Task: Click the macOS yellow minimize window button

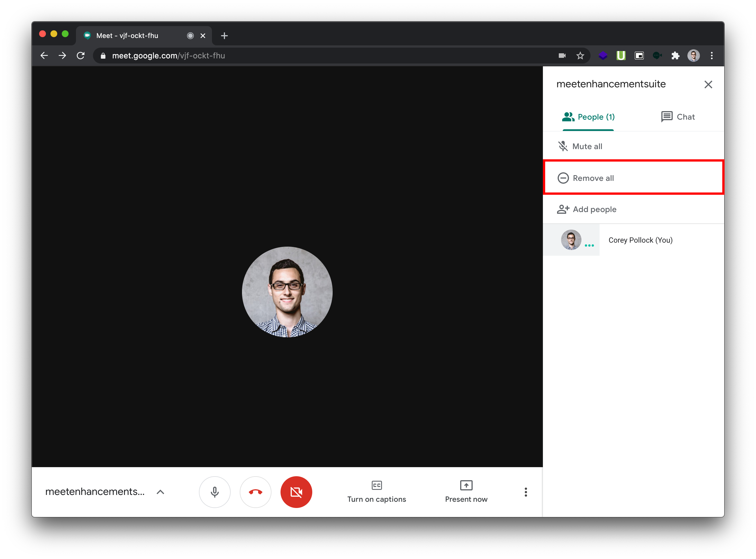Action: tap(54, 34)
